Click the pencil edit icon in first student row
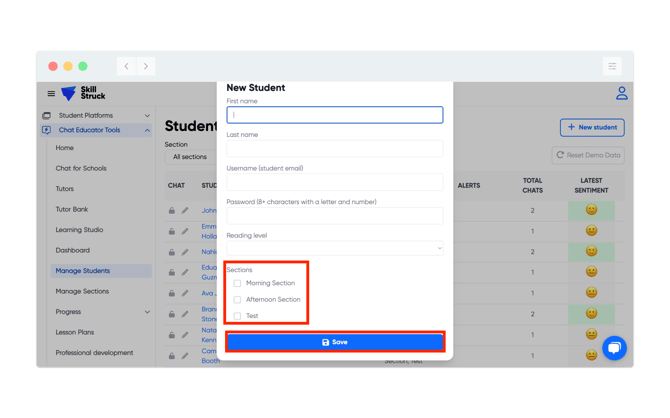Screen dimensions: 670x418 tap(185, 211)
